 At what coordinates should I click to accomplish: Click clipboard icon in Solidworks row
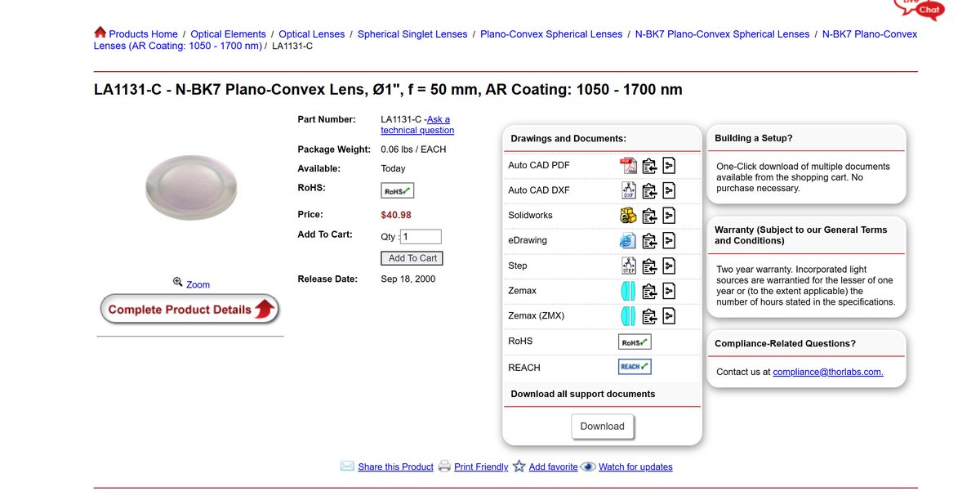click(649, 217)
